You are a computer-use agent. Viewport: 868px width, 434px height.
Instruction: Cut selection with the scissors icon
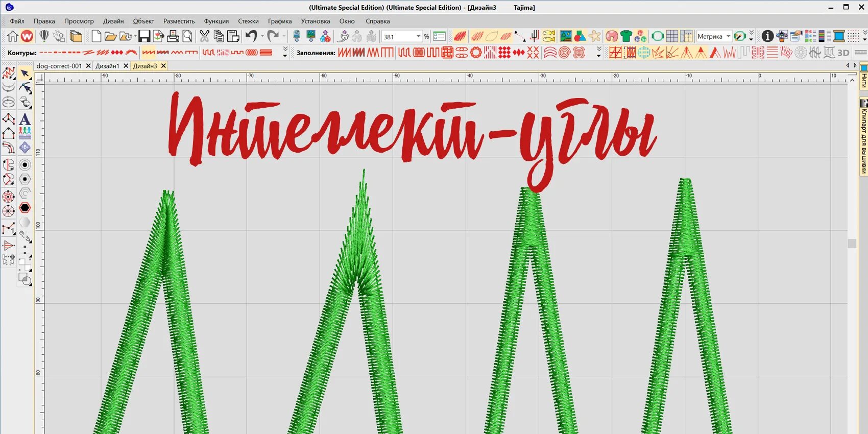204,36
